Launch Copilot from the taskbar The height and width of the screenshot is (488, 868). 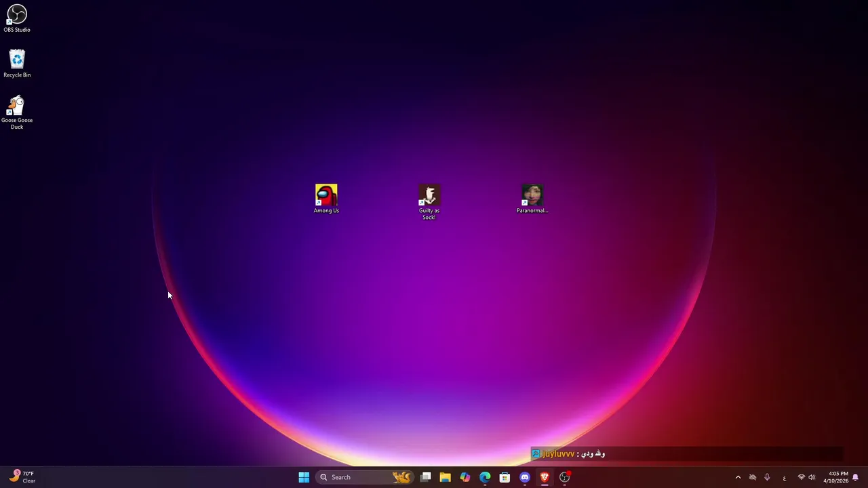pos(465,477)
